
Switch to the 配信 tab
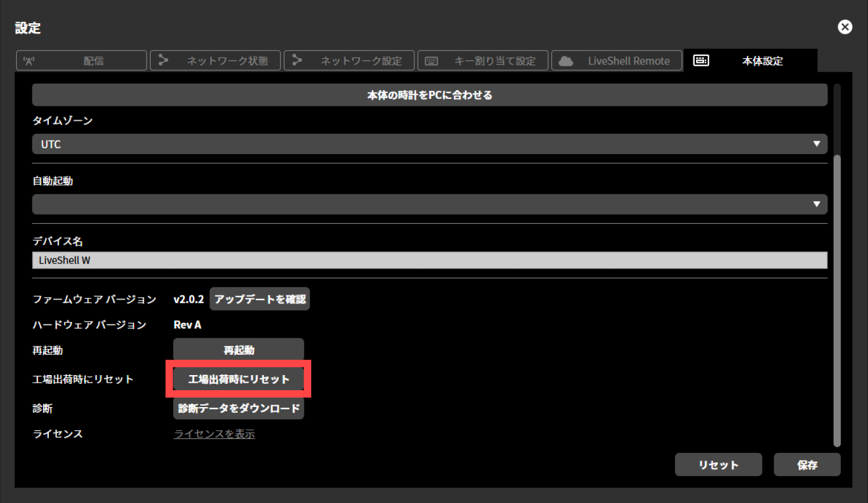coord(81,60)
